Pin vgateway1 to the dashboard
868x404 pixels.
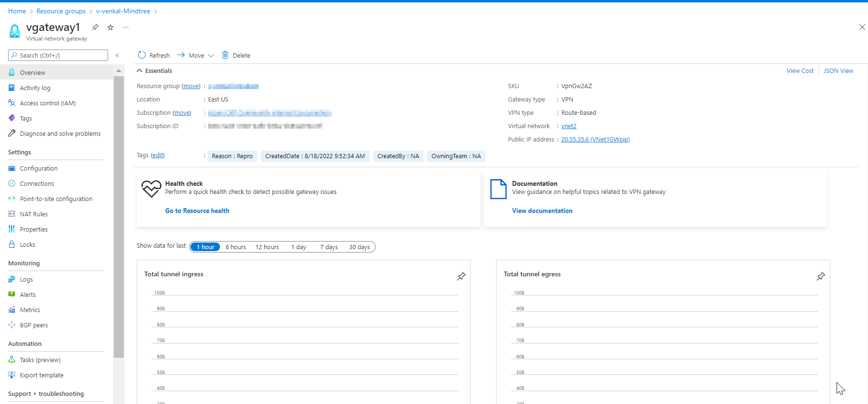95,27
